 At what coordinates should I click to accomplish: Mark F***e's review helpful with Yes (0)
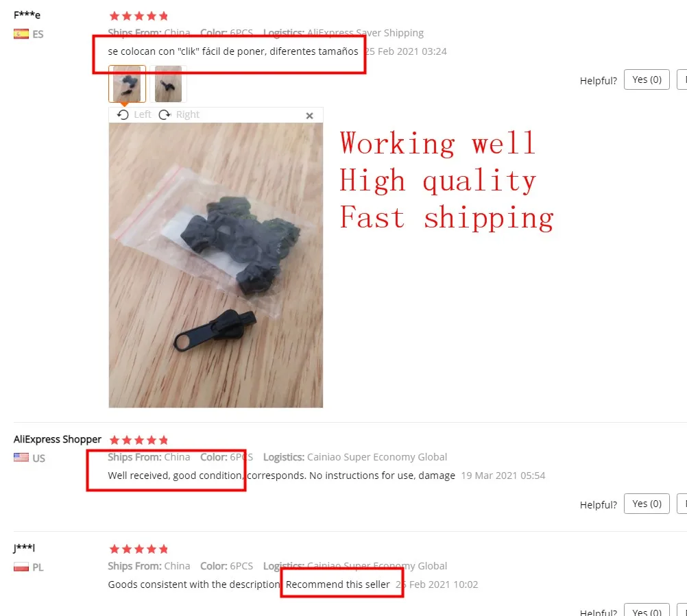pyautogui.click(x=647, y=79)
